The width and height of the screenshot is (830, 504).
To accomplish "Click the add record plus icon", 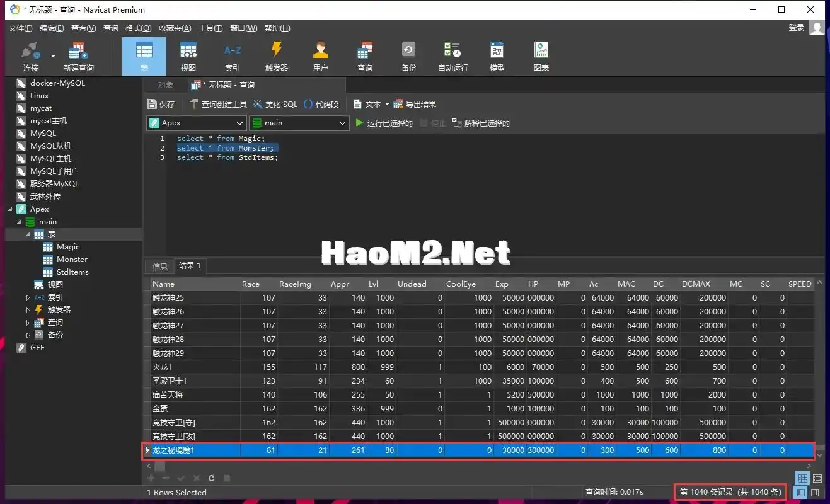I will [151, 478].
